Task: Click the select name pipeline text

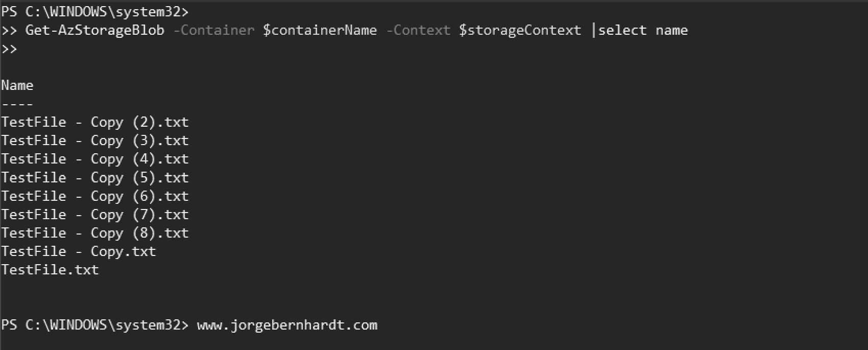Action: coord(643,30)
